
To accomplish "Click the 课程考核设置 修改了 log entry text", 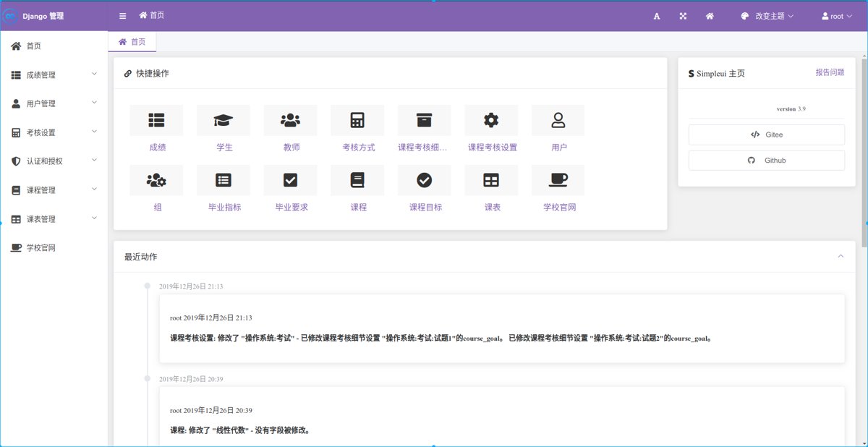I will pyautogui.click(x=441, y=338).
